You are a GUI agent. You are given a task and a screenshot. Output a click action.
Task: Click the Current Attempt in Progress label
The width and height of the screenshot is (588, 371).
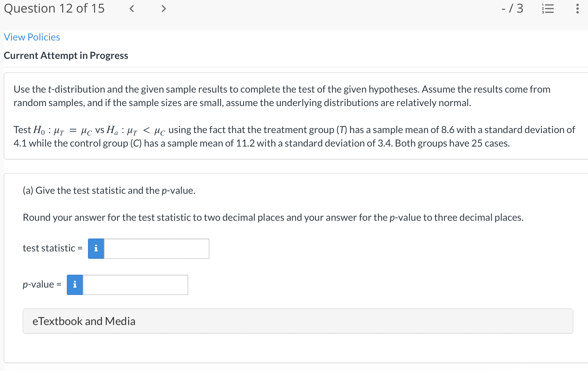[x=66, y=55]
